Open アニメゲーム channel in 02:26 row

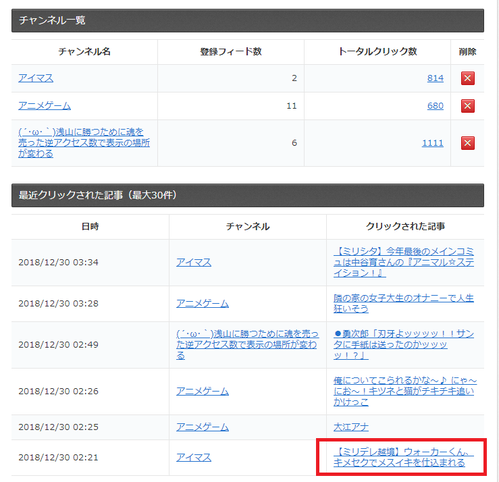[202, 391]
